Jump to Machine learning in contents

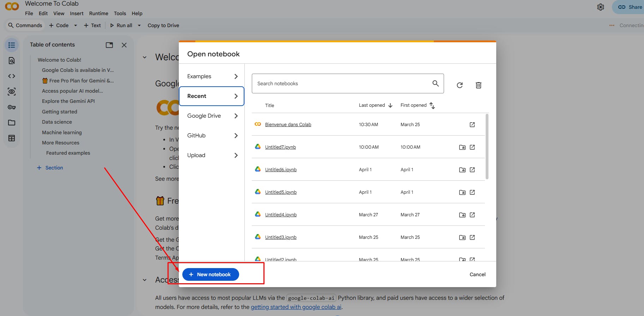point(62,132)
